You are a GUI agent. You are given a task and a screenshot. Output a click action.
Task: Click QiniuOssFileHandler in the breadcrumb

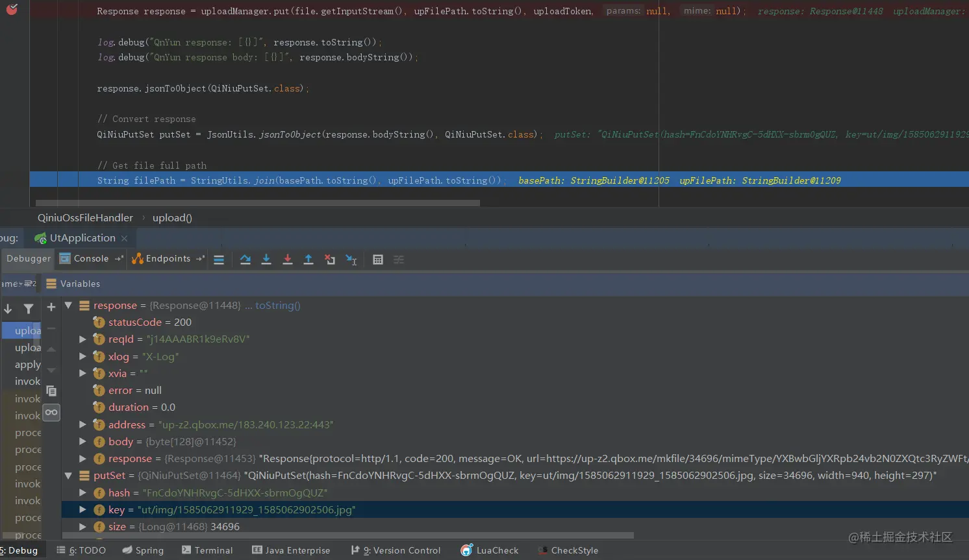pyautogui.click(x=85, y=218)
